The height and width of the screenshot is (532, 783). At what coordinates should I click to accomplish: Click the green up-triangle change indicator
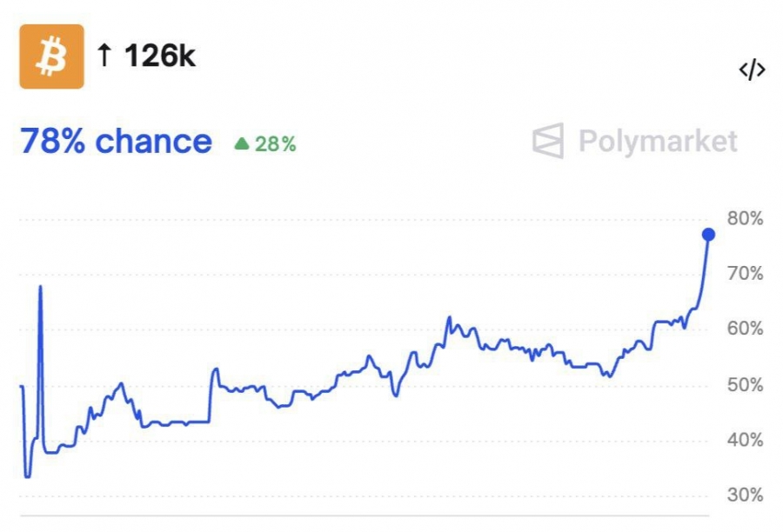point(242,144)
